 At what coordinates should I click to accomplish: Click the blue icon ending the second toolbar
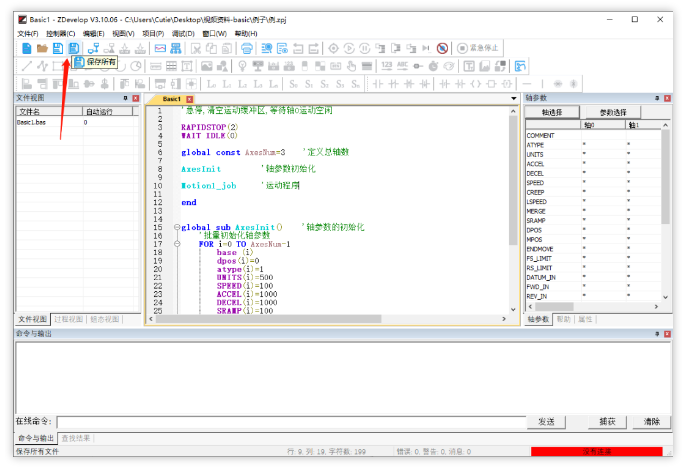[520, 66]
